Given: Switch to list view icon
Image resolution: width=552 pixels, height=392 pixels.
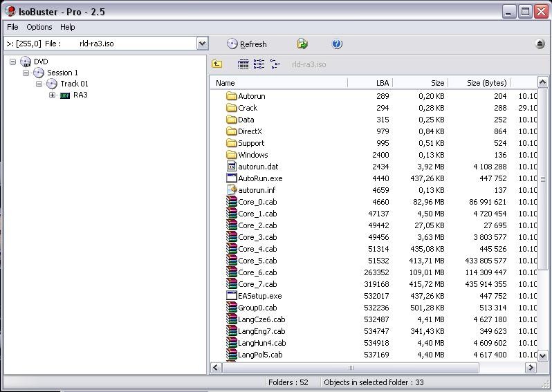Looking at the screenshot, I should tap(259, 64).
